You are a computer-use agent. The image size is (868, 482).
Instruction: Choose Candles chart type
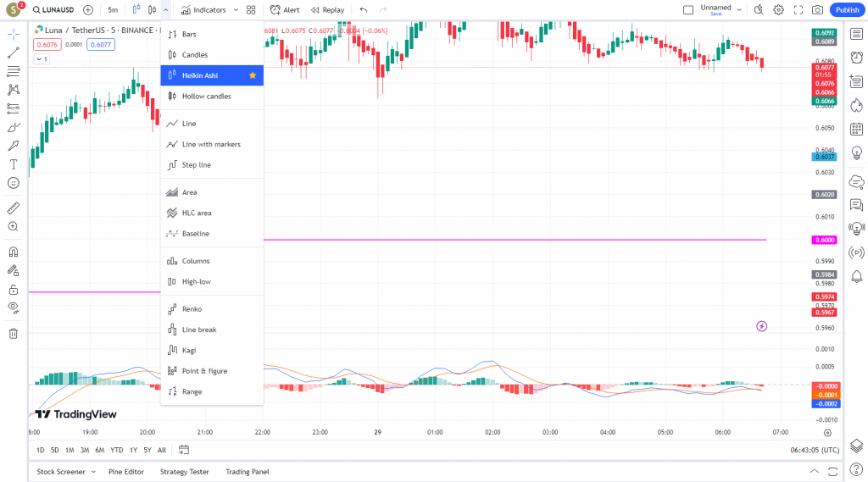[x=212, y=55]
